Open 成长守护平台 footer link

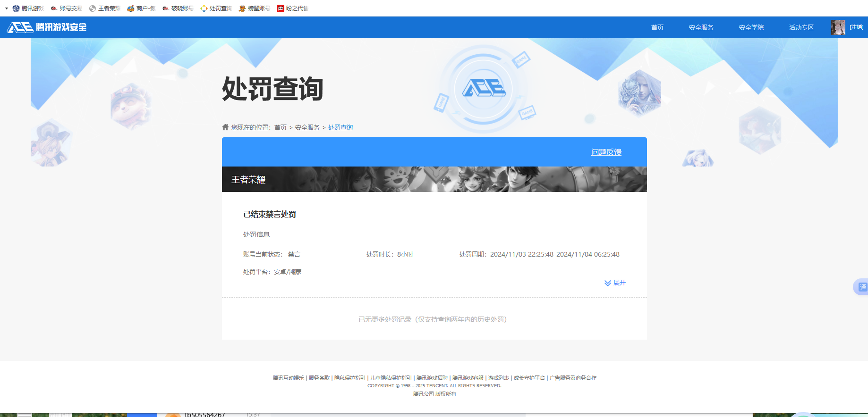(x=529, y=378)
